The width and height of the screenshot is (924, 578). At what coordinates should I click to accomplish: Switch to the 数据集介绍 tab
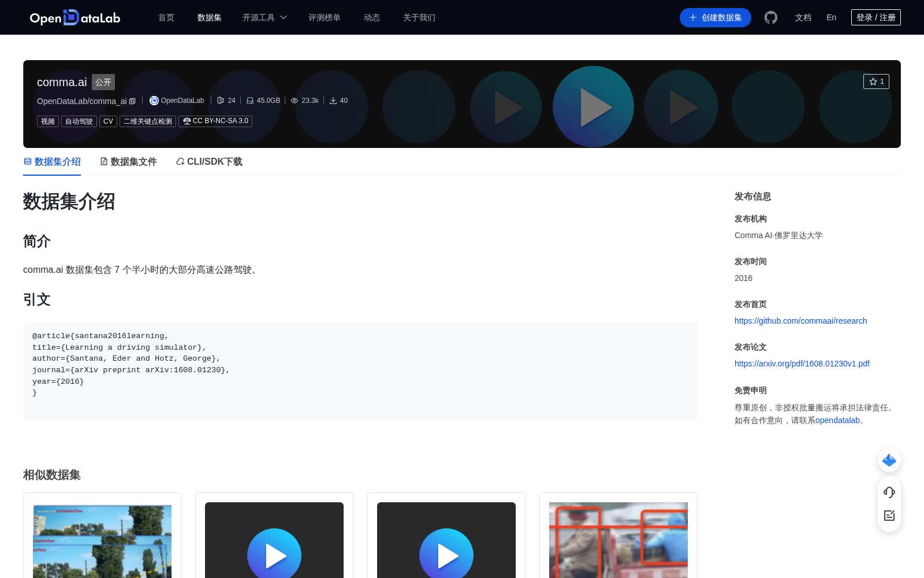point(52,162)
